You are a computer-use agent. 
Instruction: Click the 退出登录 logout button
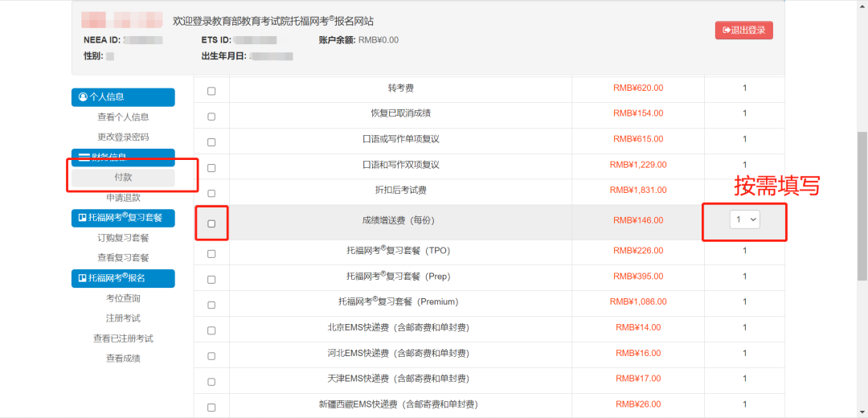744,31
